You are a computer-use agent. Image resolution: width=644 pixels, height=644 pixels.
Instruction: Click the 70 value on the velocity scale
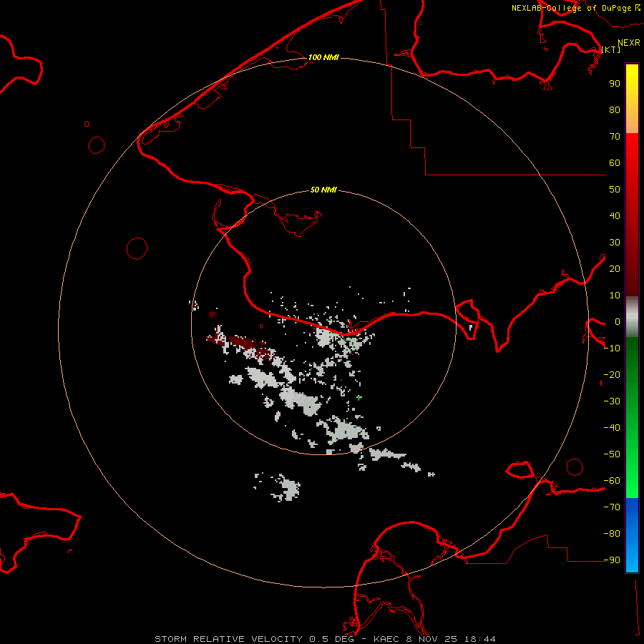point(615,137)
